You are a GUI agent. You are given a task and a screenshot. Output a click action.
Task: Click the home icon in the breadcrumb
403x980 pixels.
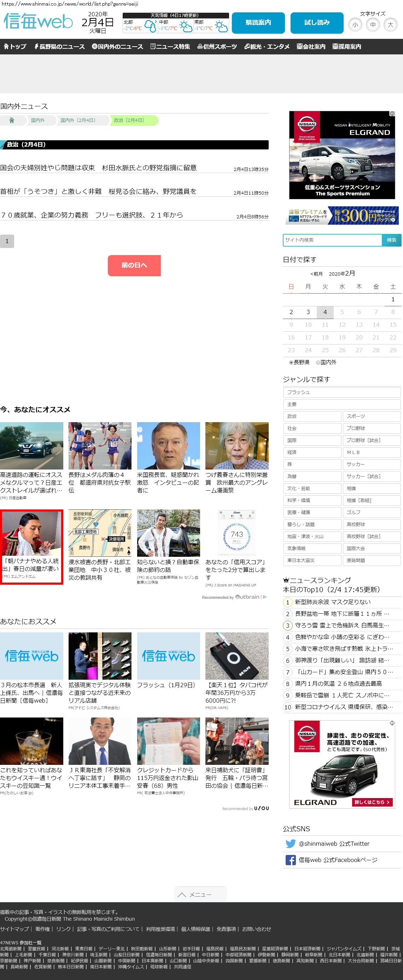pyautogui.click(x=12, y=120)
